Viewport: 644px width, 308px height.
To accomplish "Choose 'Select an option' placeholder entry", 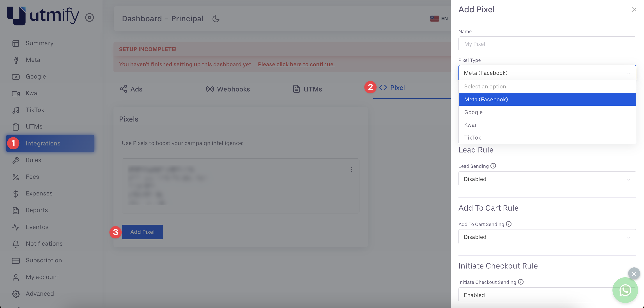I will click(547, 87).
